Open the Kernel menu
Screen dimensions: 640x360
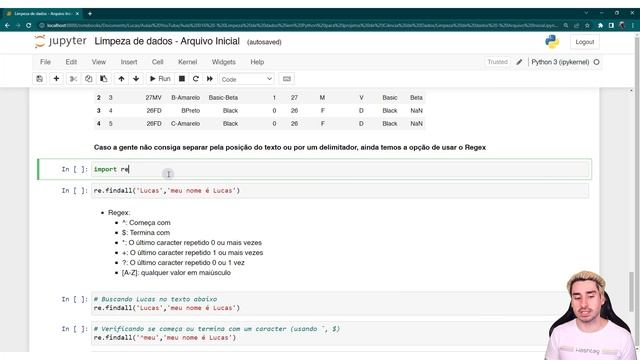point(187,62)
